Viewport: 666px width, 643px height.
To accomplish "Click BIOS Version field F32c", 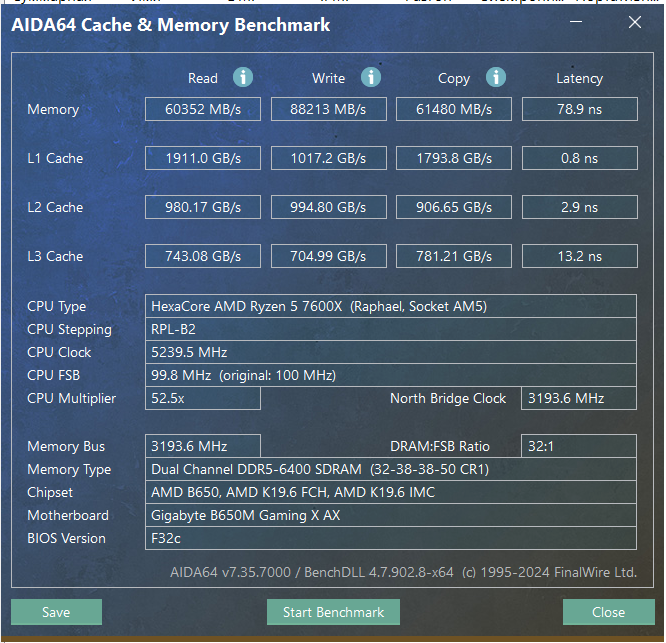I will [x=391, y=538].
